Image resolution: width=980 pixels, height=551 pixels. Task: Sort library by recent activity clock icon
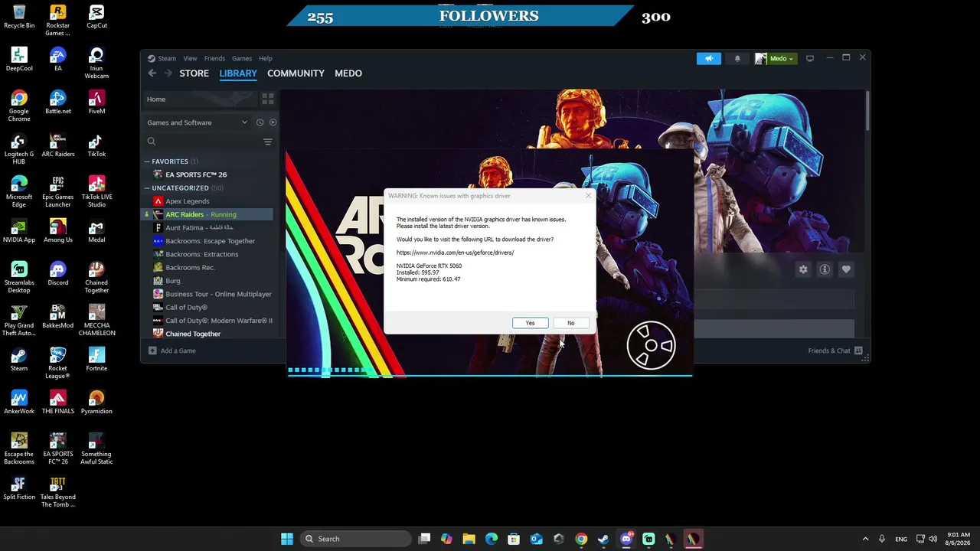click(260, 122)
